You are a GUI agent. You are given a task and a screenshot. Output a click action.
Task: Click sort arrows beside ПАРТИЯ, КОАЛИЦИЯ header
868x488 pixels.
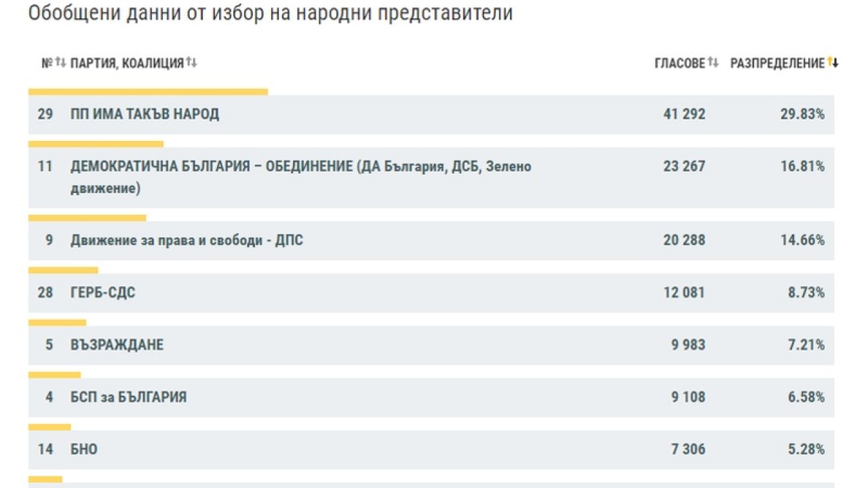tap(191, 63)
